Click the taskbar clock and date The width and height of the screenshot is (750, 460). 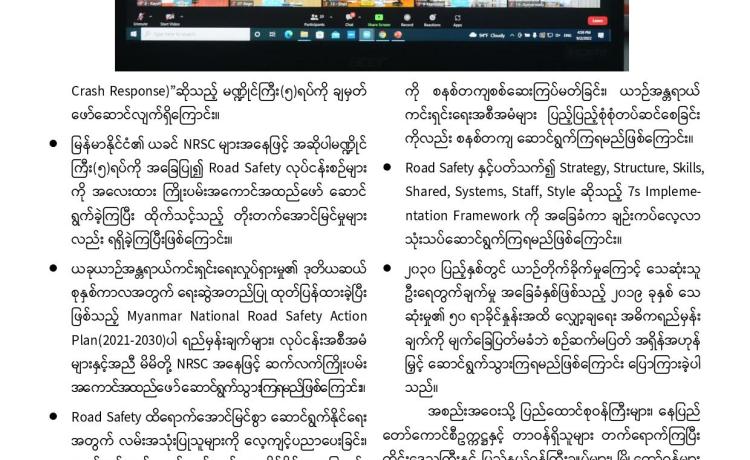coord(584,35)
